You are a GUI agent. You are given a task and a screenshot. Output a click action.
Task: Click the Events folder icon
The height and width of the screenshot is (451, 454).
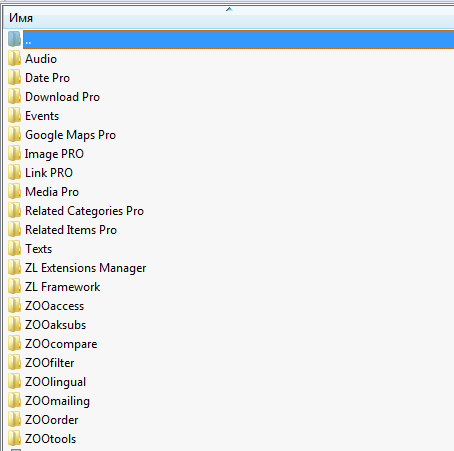point(14,116)
